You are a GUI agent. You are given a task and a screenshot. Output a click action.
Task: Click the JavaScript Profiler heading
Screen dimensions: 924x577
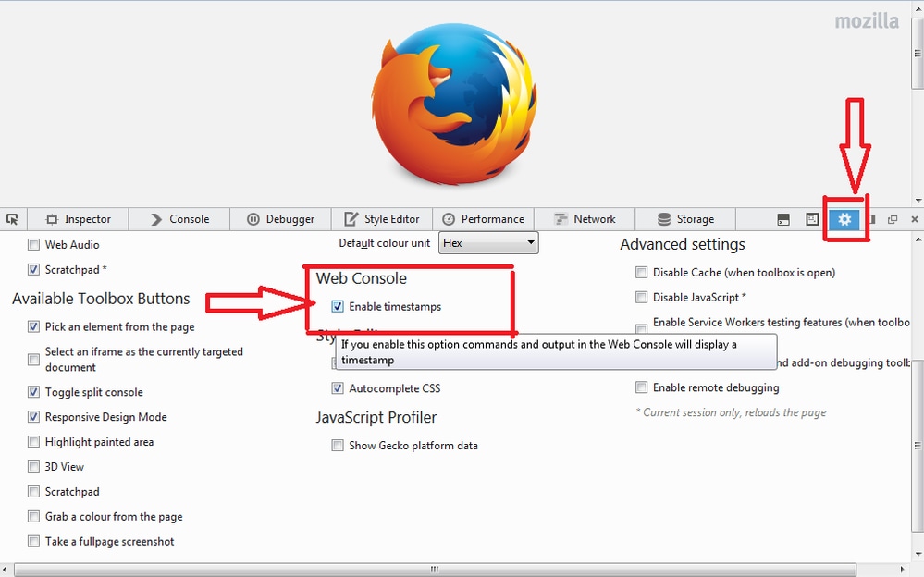point(376,417)
